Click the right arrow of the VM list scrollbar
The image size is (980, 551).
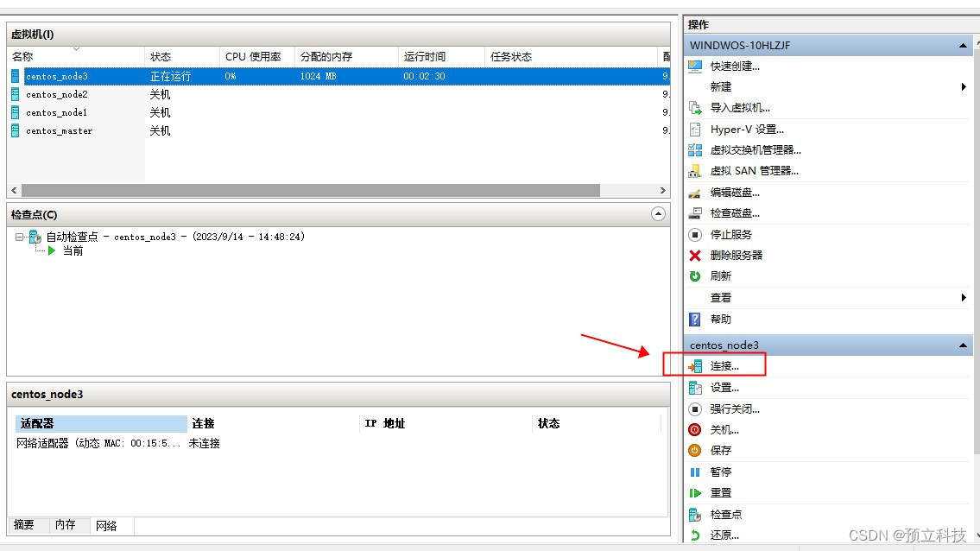point(663,190)
